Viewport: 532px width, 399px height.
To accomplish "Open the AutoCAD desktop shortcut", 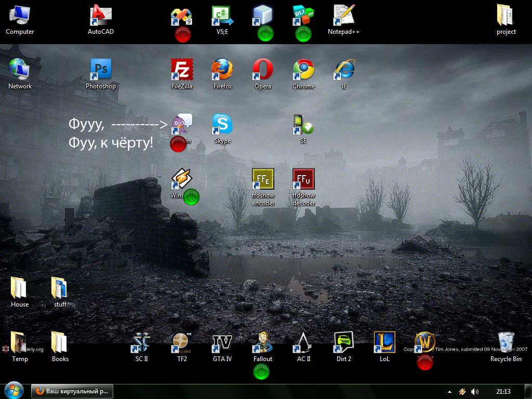I will click(x=101, y=17).
